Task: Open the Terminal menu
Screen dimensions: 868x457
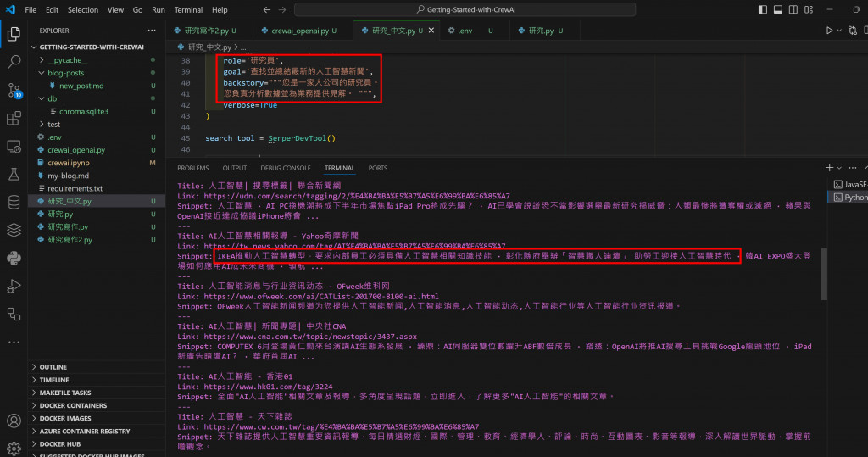Action: (188, 9)
